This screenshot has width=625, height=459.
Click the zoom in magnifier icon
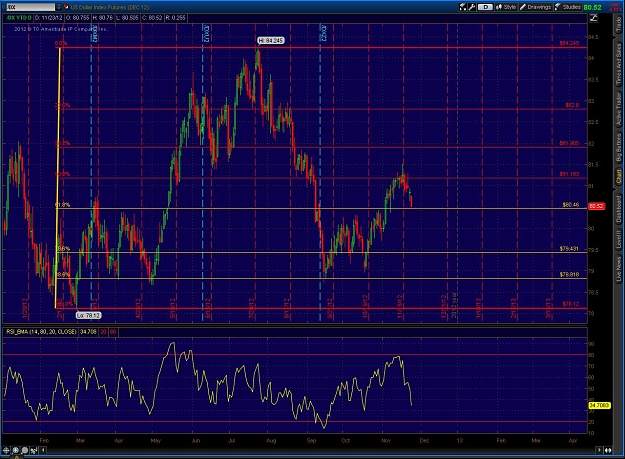click(x=16, y=450)
